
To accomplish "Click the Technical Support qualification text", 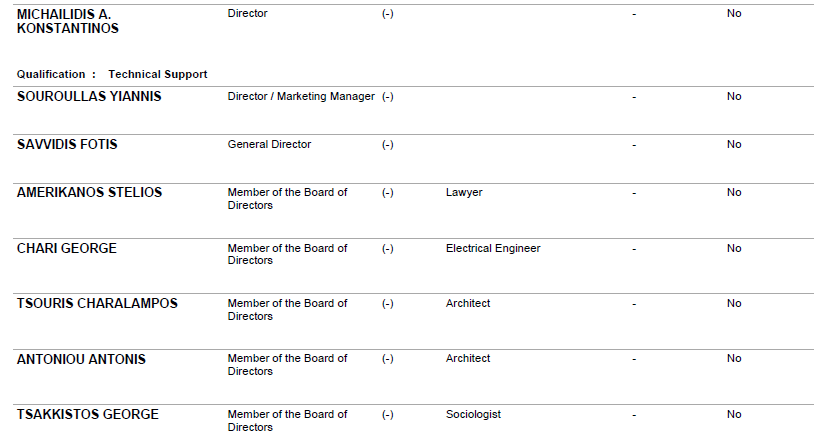I will (x=157, y=74).
